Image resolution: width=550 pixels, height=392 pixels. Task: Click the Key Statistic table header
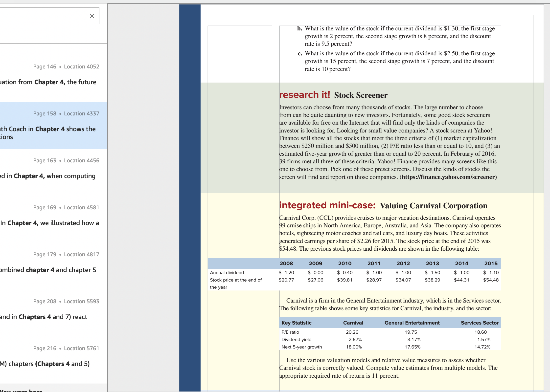[x=296, y=323]
